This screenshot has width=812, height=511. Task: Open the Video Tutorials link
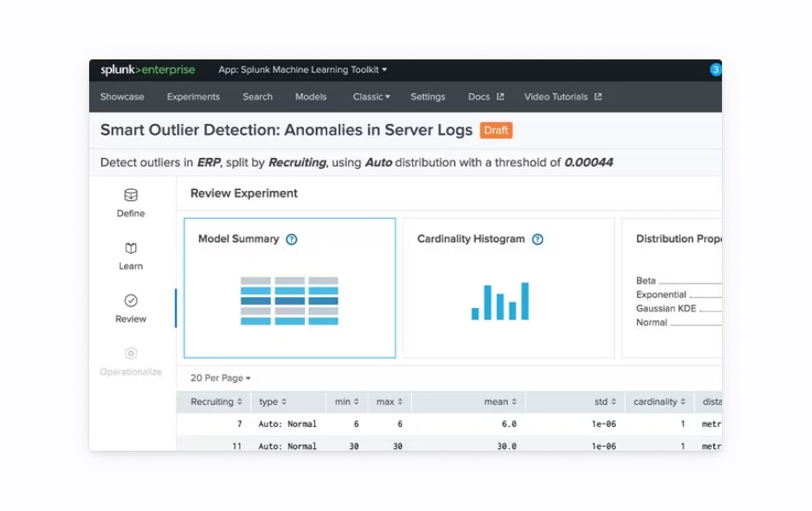pos(562,97)
